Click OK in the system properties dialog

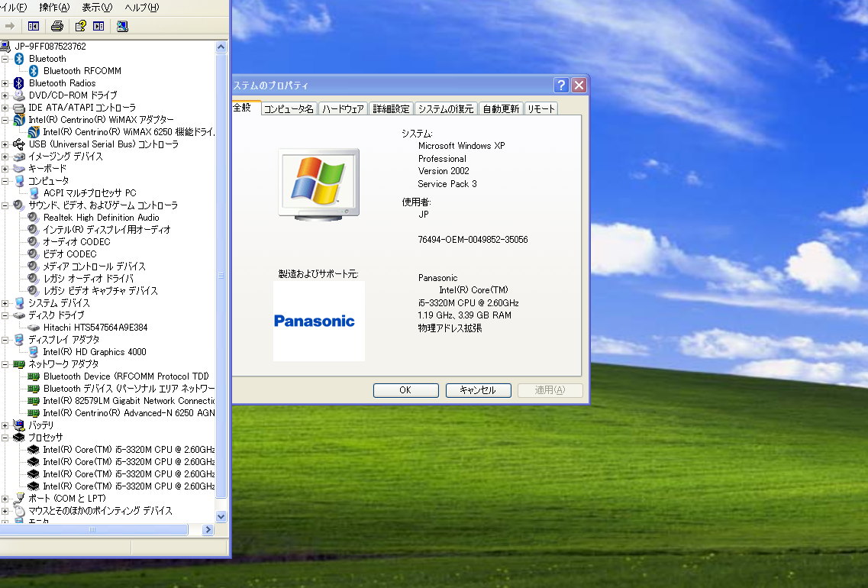pyautogui.click(x=406, y=390)
